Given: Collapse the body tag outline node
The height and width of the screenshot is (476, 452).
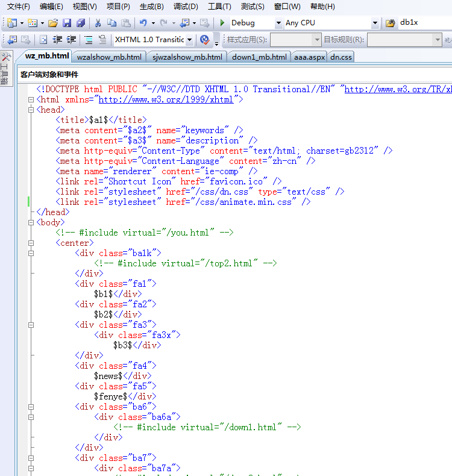Looking at the screenshot, I should 31,222.
